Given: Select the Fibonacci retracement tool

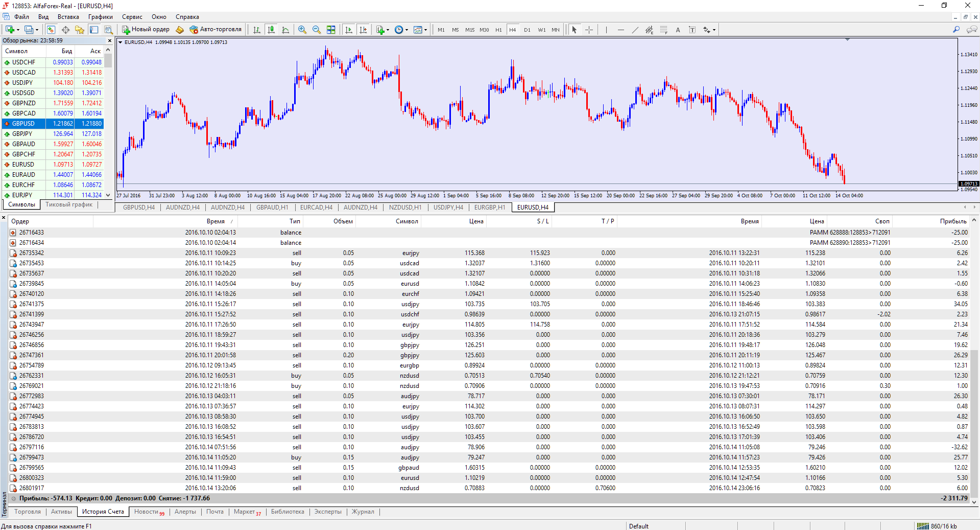Looking at the screenshot, I should 663,30.
